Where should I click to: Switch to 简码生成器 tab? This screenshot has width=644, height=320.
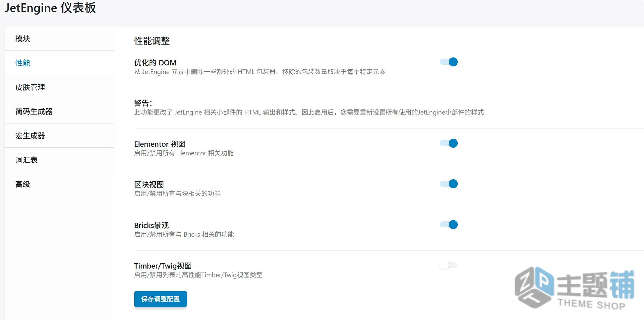point(60,112)
